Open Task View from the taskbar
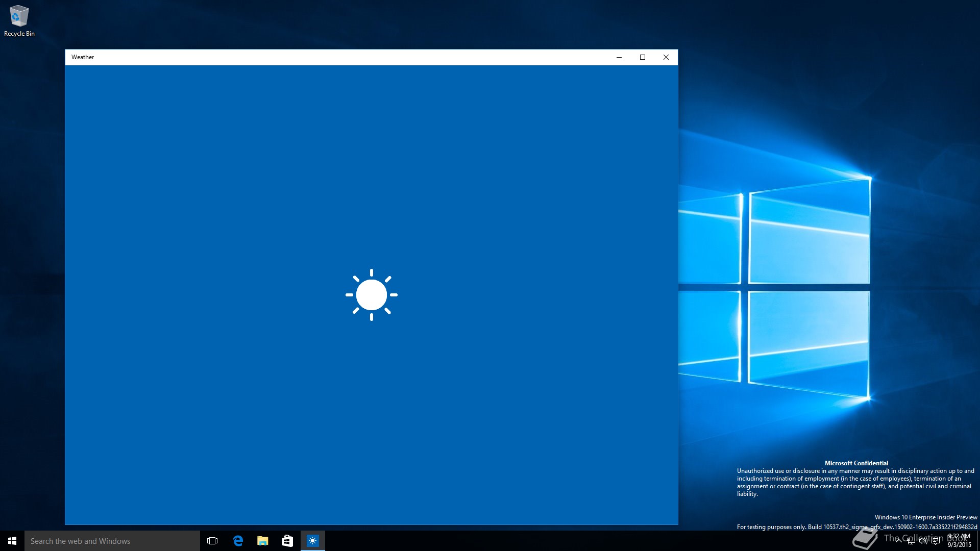980x551 pixels. click(x=212, y=541)
